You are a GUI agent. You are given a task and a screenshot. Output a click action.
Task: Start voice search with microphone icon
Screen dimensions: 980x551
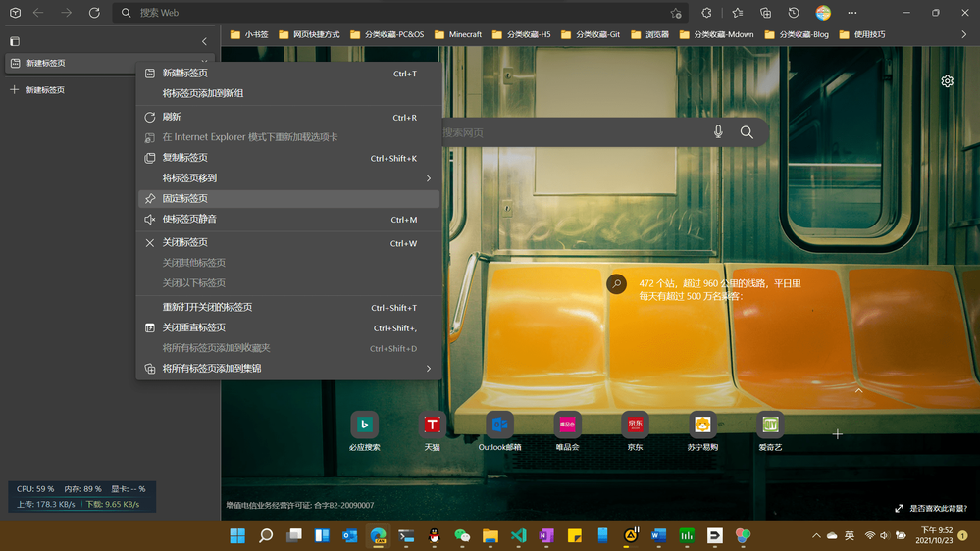coord(718,131)
